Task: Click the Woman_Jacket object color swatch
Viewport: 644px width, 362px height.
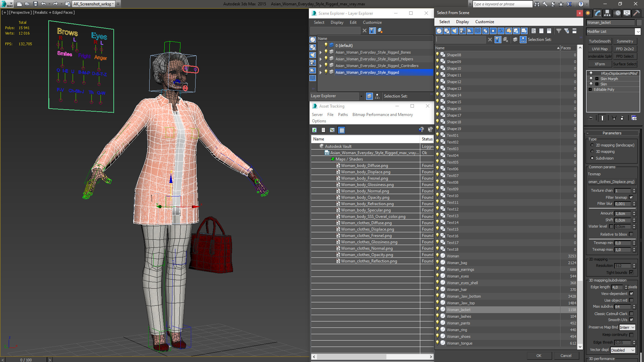Action: click(639, 22)
